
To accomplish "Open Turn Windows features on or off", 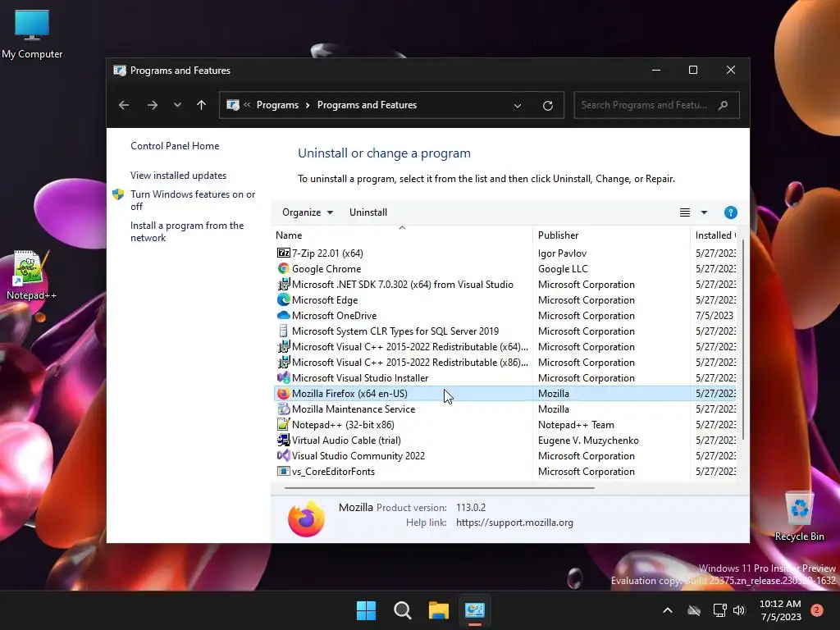I will (193, 200).
